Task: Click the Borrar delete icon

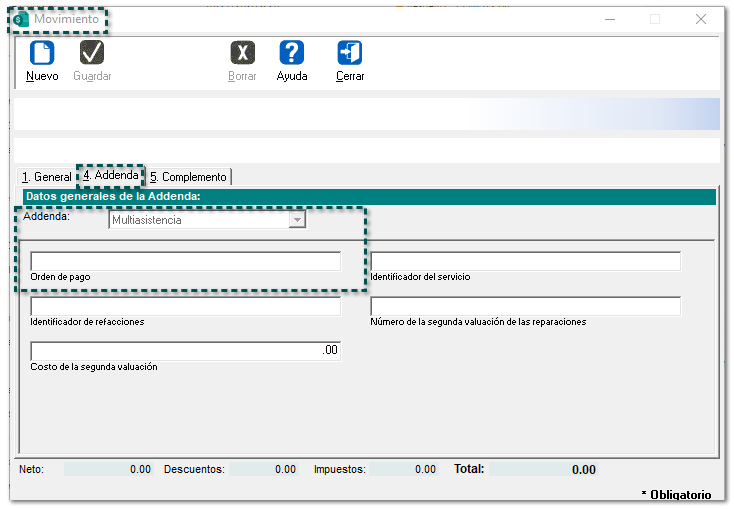Action: tap(242, 54)
